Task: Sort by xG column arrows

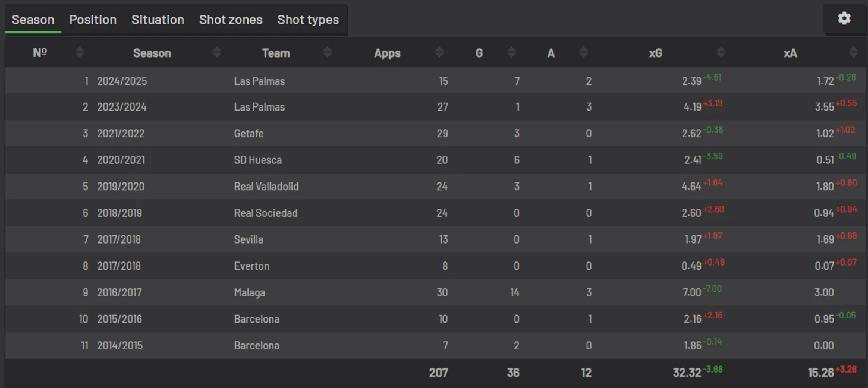Action: pyautogui.click(x=721, y=53)
